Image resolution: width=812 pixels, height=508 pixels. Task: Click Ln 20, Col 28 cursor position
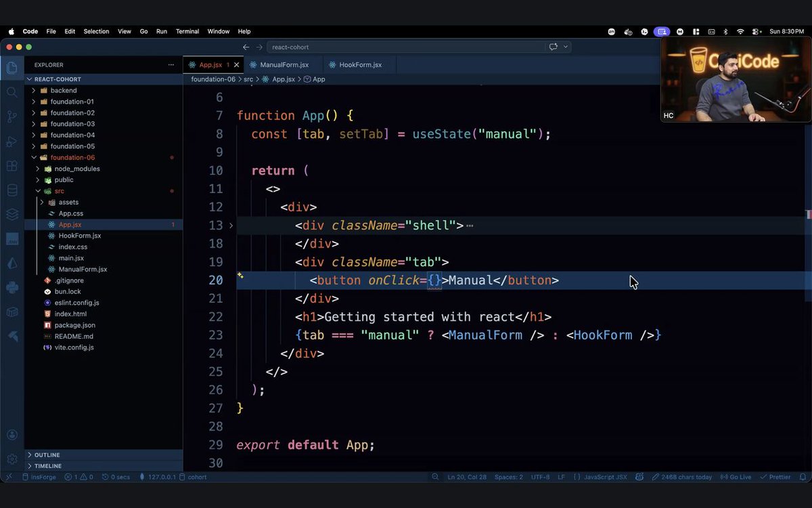coord(467,477)
